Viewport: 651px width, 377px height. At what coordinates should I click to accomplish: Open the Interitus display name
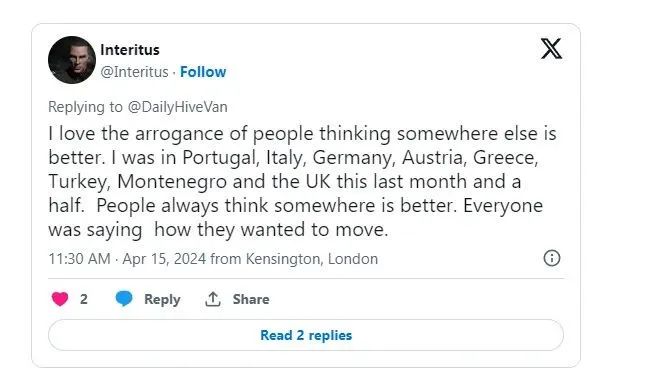click(130, 50)
